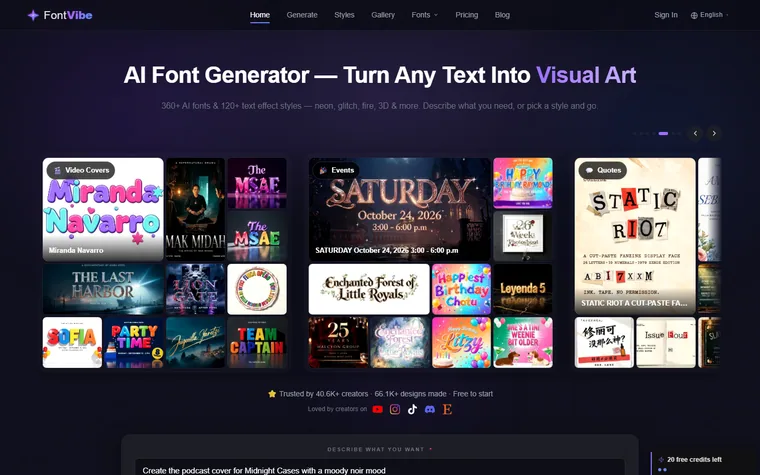Open the Party Time thumbnail

[x=134, y=343]
